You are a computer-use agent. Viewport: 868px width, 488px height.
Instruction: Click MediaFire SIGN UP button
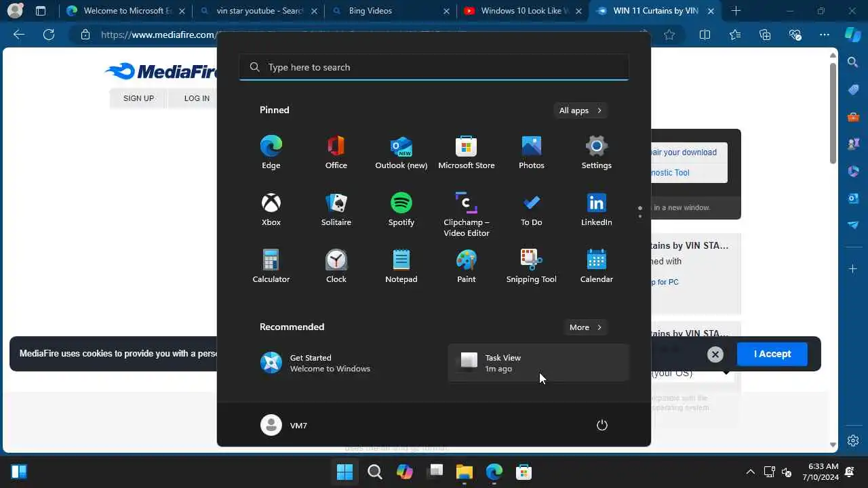coord(138,98)
